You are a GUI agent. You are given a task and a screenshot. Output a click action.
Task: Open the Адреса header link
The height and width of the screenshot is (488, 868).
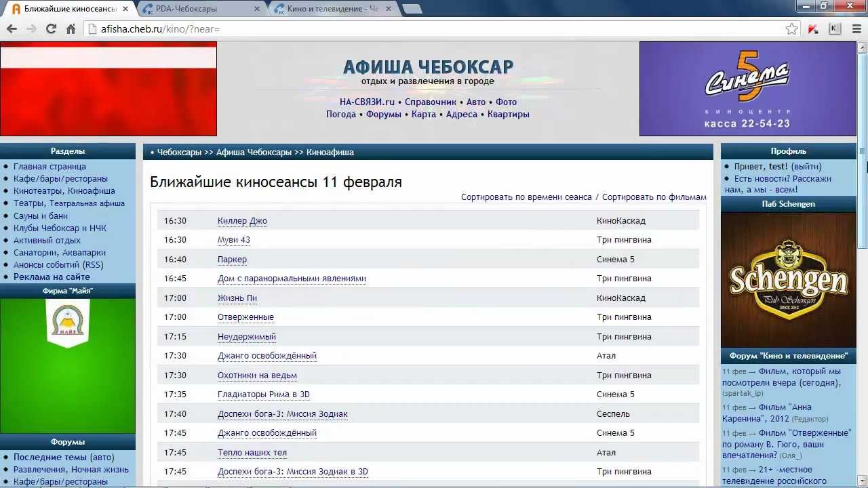pos(462,115)
